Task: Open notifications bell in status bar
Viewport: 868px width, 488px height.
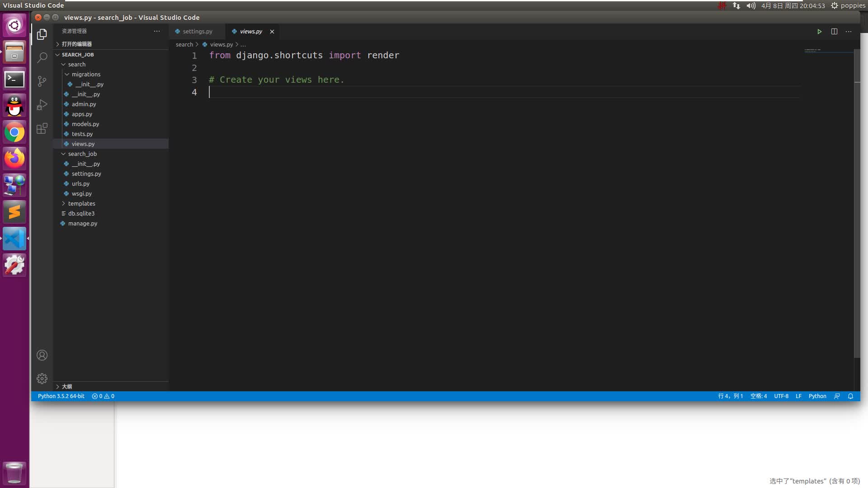Action: 850,396
